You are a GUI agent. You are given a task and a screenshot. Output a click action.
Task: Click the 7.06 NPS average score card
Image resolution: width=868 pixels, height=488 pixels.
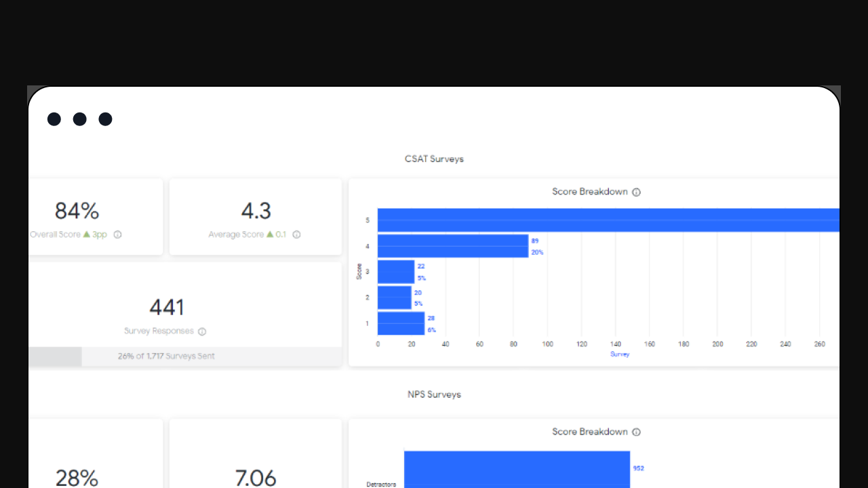point(256,478)
